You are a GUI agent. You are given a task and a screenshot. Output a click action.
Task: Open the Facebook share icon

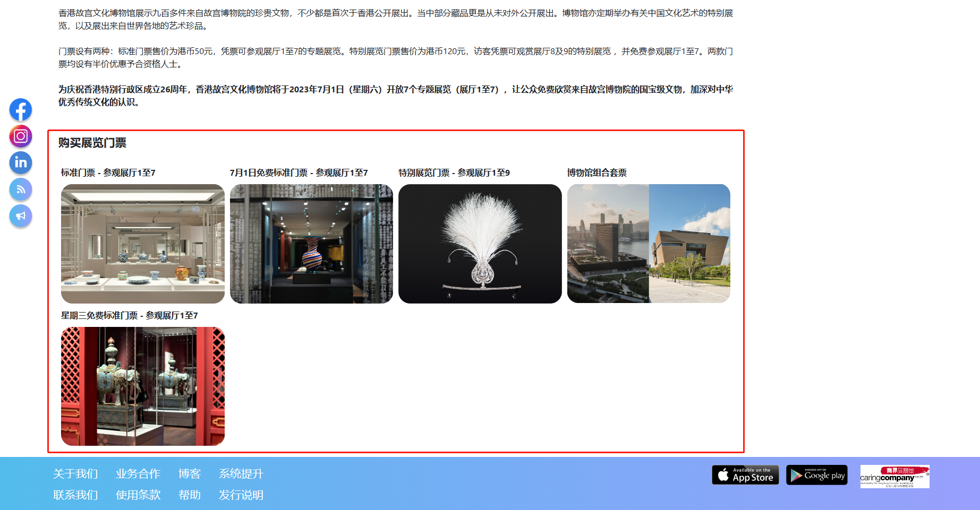[21, 110]
